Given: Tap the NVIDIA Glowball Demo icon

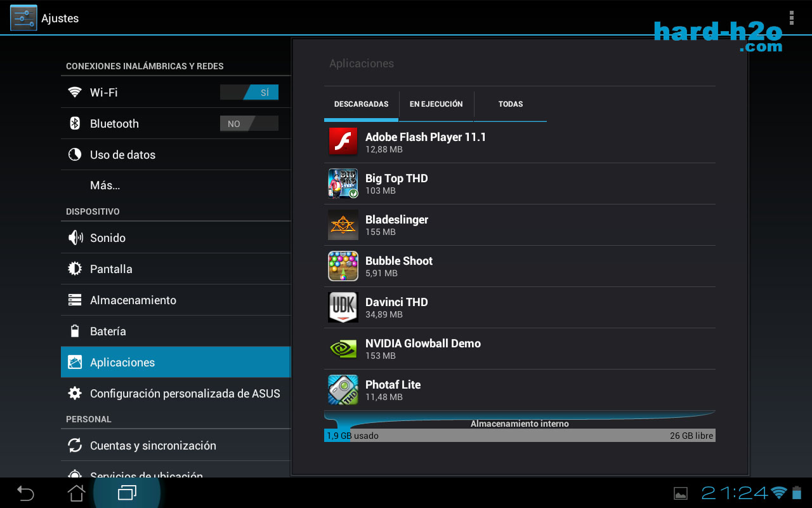Looking at the screenshot, I should [x=343, y=348].
